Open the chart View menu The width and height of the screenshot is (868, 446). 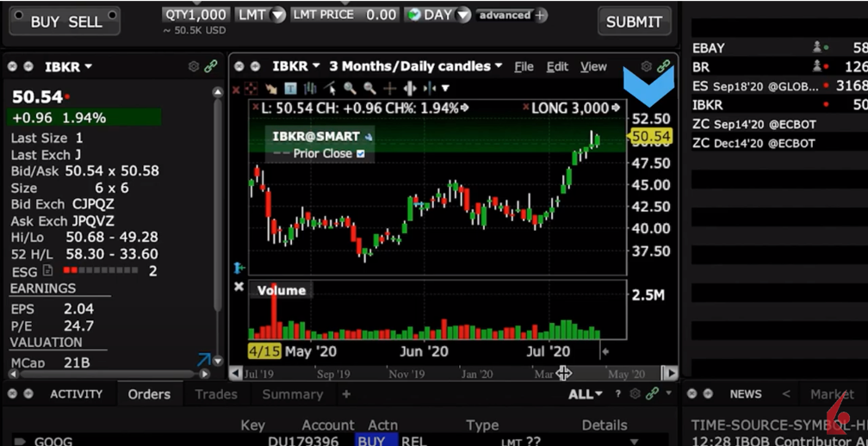pos(593,66)
